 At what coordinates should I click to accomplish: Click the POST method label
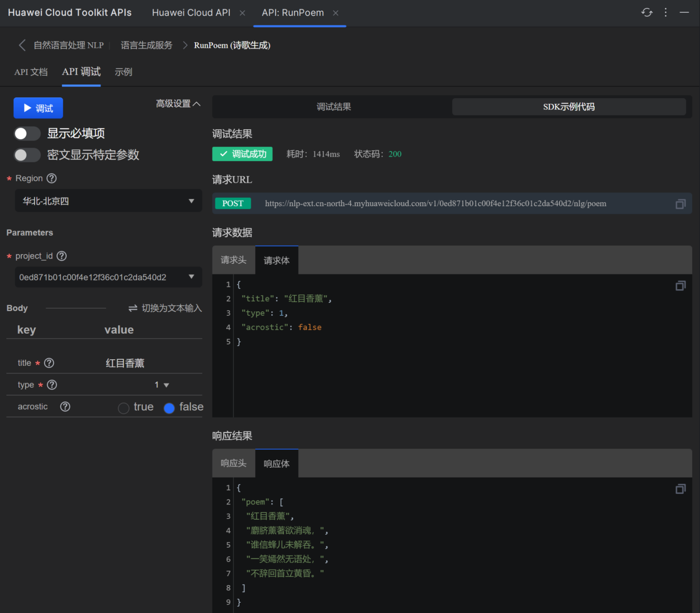pos(233,203)
